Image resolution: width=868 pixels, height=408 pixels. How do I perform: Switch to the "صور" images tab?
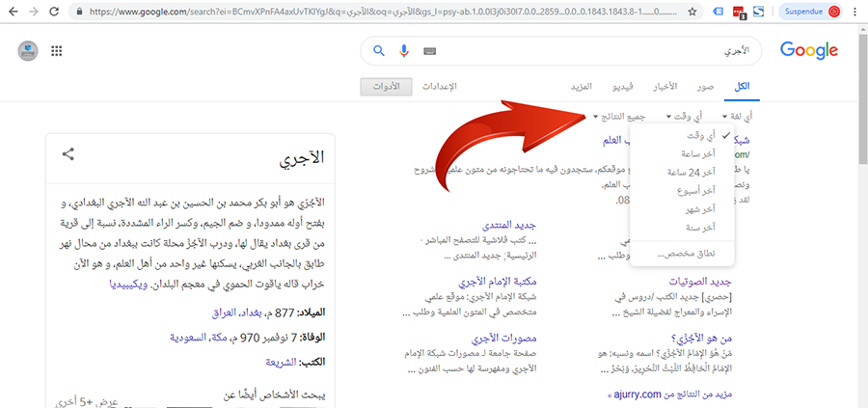tap(707, 87)
